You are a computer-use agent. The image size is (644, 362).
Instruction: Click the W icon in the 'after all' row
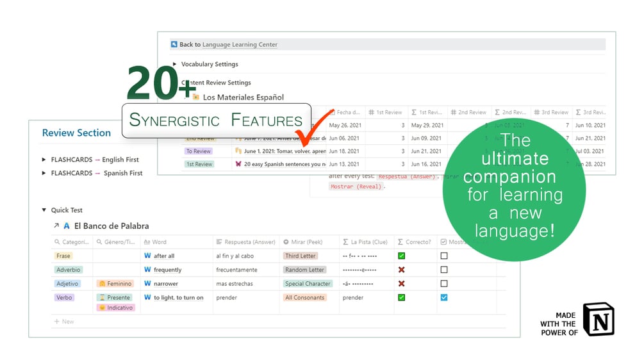147,256
